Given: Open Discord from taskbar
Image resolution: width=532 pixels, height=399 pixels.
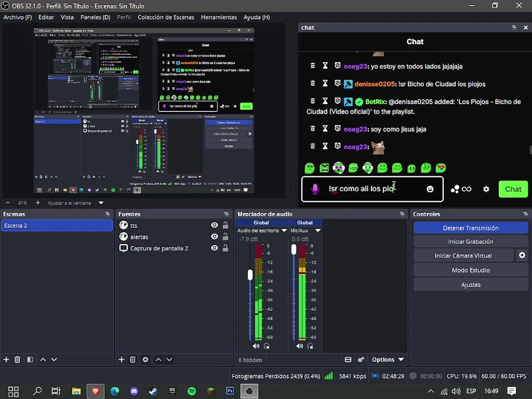Looking at the screenshot, I should click(x=134, y=391).
